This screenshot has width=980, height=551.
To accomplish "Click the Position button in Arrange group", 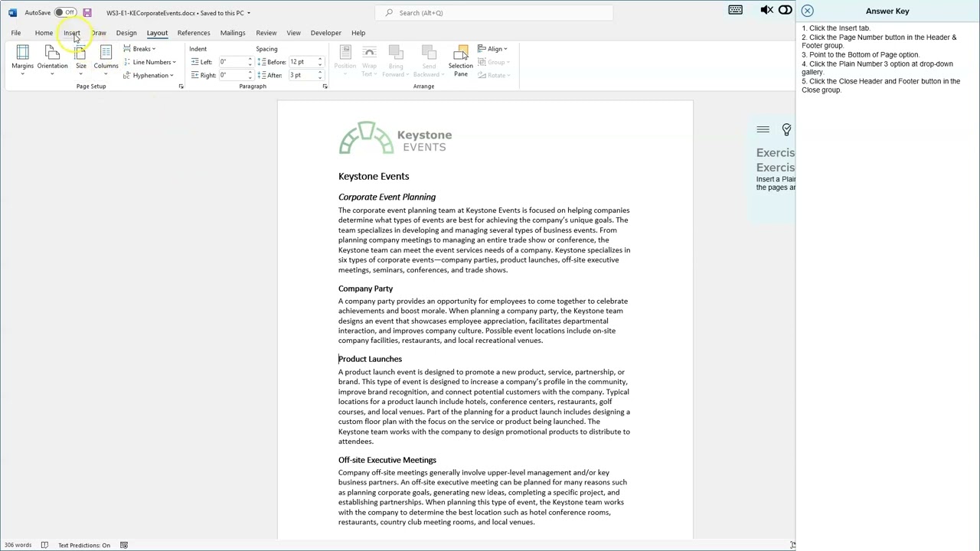I will tap(345, 60).
